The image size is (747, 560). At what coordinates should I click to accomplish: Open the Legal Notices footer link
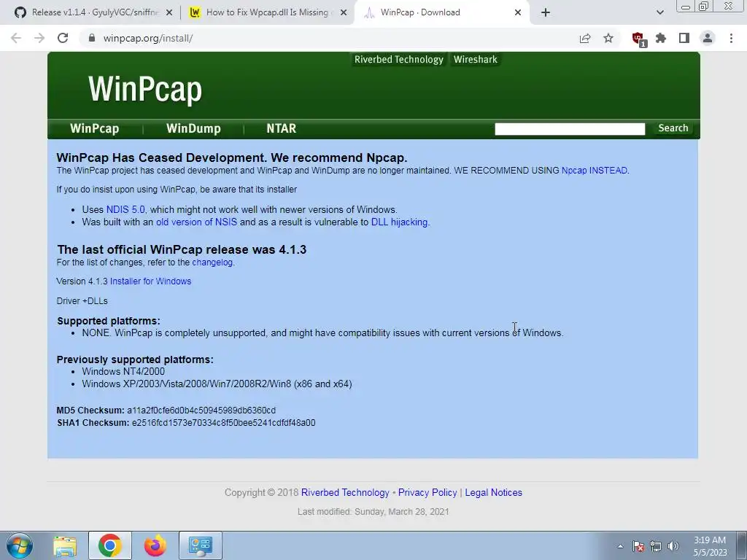[494, 493]
